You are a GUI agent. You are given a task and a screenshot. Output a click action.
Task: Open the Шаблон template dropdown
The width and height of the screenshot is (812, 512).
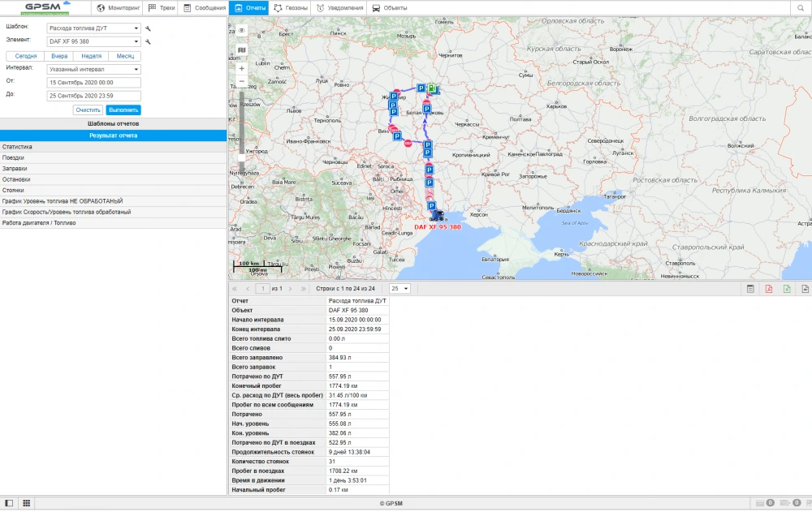click(x=93, y=28)
